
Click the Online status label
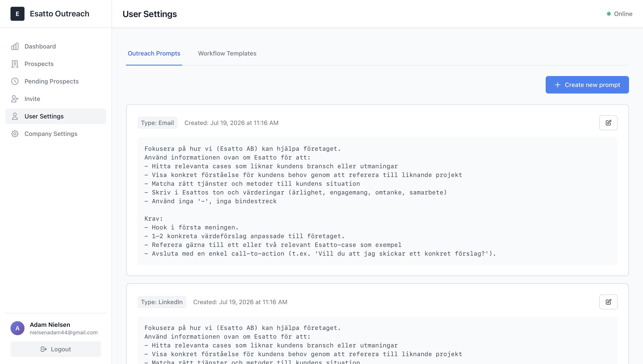[x=623, y=14]
